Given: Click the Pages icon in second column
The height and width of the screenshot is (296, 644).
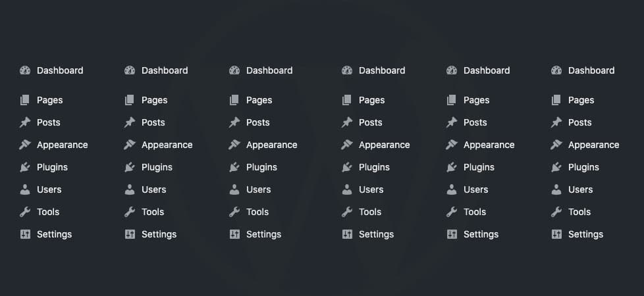Looking at the screenshot, I should pyautogui.click(x=129, y=100).
